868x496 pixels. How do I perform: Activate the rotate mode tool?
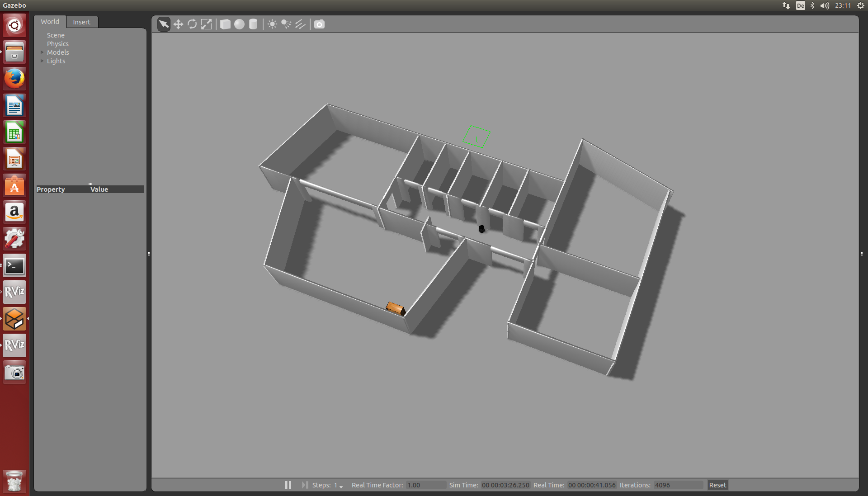point(192,24)
